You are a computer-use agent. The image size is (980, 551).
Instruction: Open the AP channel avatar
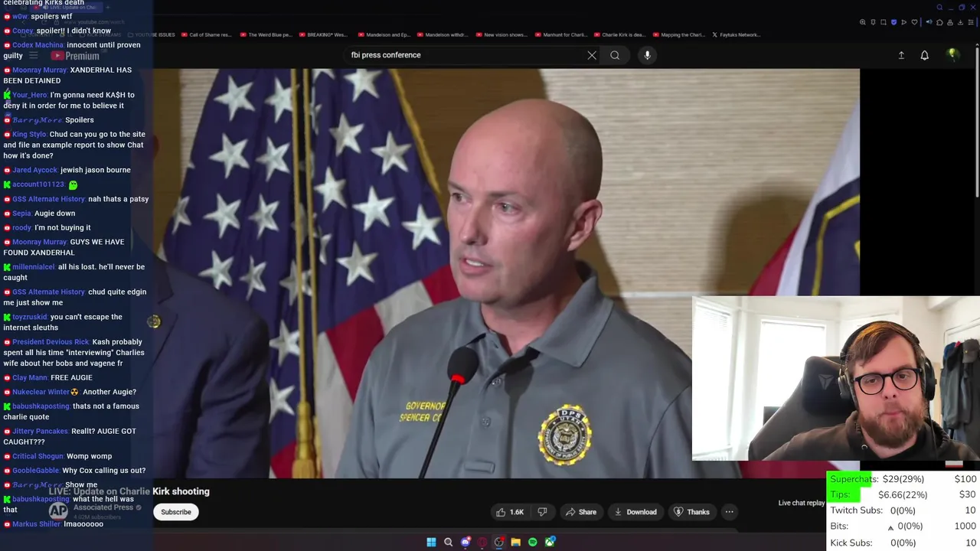click(58, 511)
